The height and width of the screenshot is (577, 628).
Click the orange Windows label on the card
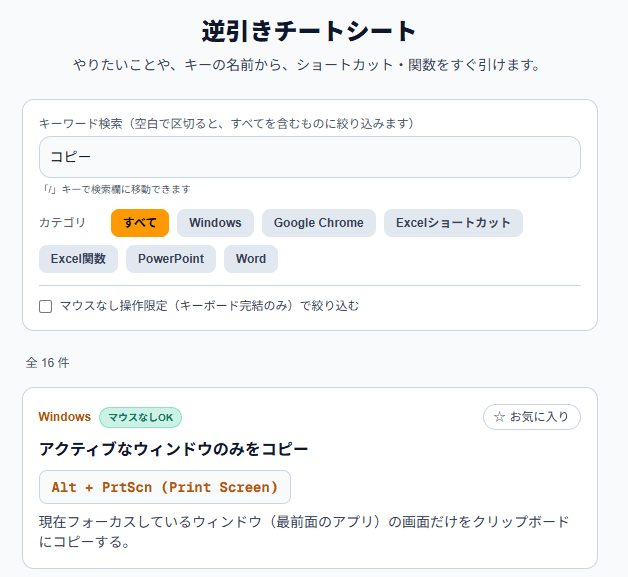tap(64, 416)
